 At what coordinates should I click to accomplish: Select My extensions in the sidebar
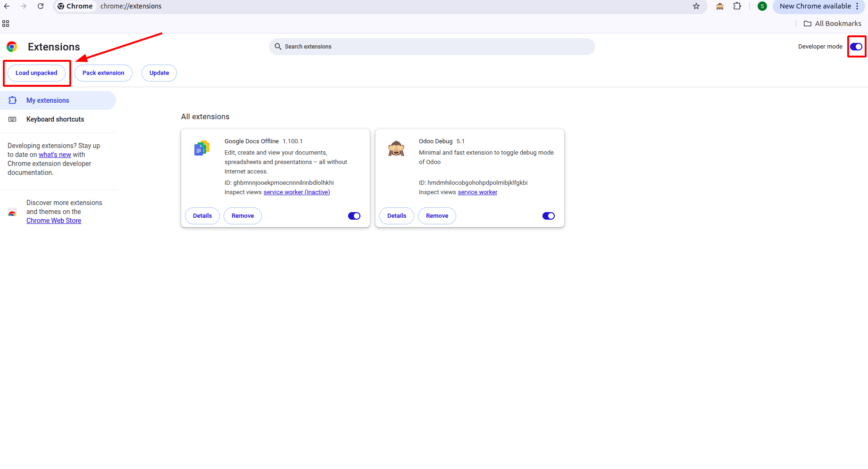click(47, 100)
